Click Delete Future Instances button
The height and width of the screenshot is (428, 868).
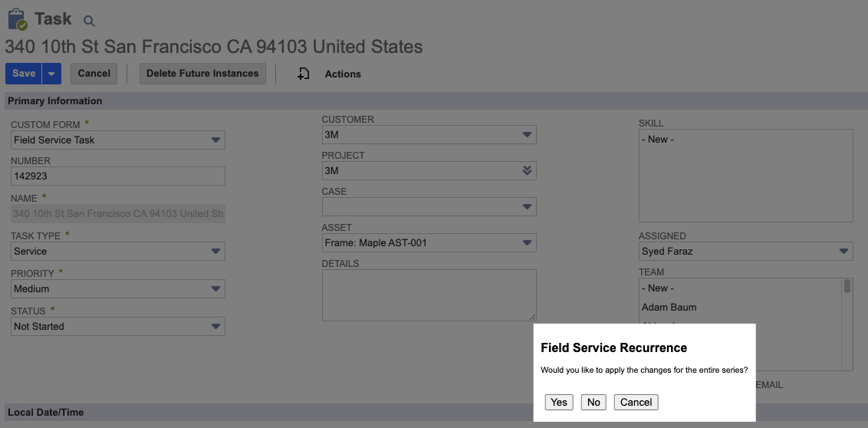click(202, 74)
